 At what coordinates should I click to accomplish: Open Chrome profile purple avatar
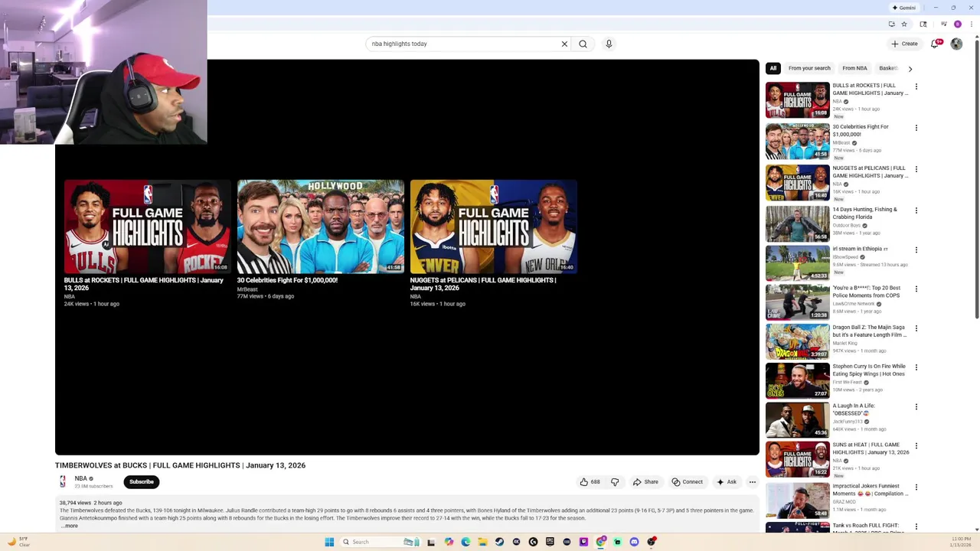pyautogui.click(x=958, y=24)
